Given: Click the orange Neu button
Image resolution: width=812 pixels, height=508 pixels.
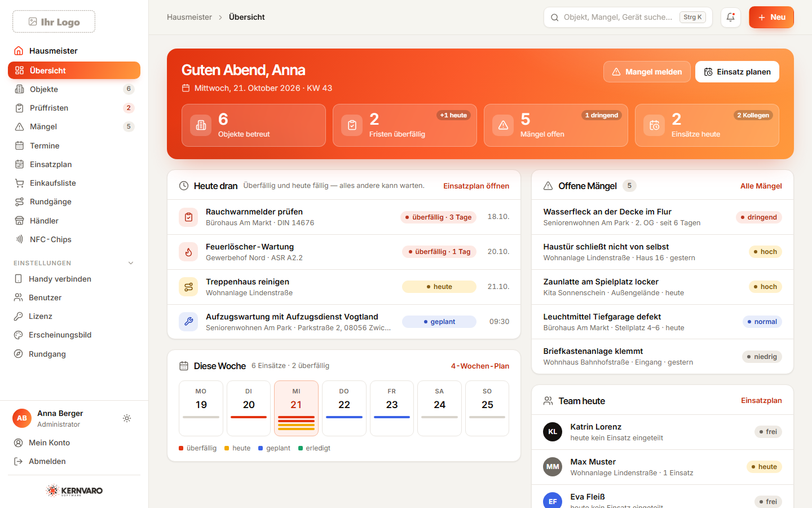Looking at the screenshot, I should (x=771, y=17).
